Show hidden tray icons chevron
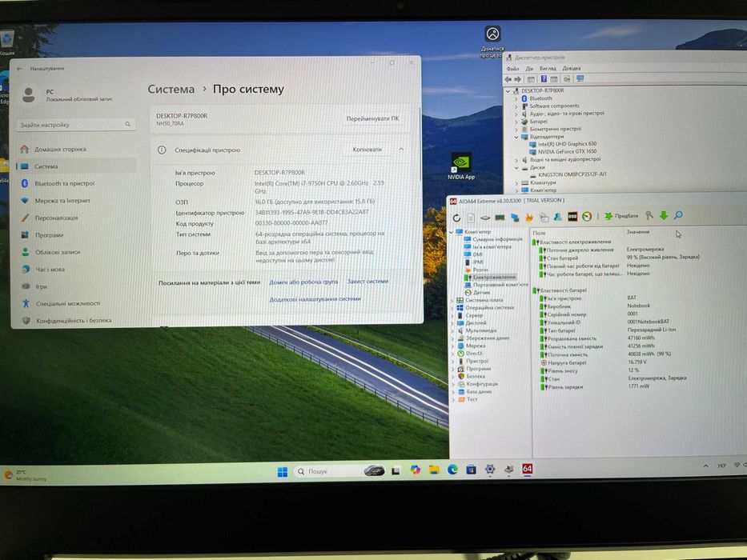747x560 pixels. [x=705, y=466]
